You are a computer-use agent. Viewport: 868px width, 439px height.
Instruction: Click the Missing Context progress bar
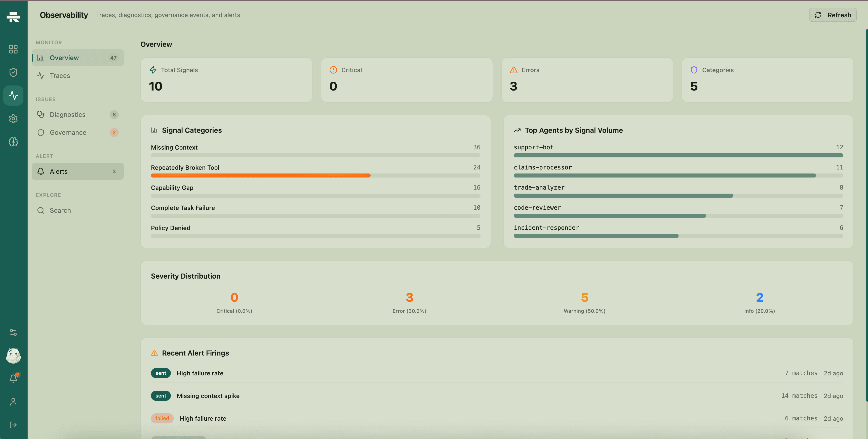(316, 156)
